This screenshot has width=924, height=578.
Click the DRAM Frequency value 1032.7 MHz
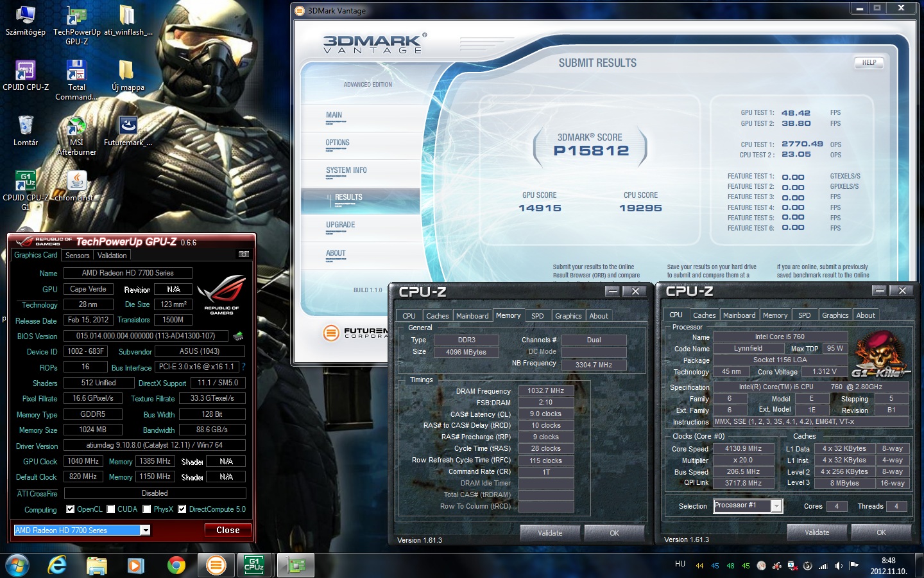click(x=545, y=391)
